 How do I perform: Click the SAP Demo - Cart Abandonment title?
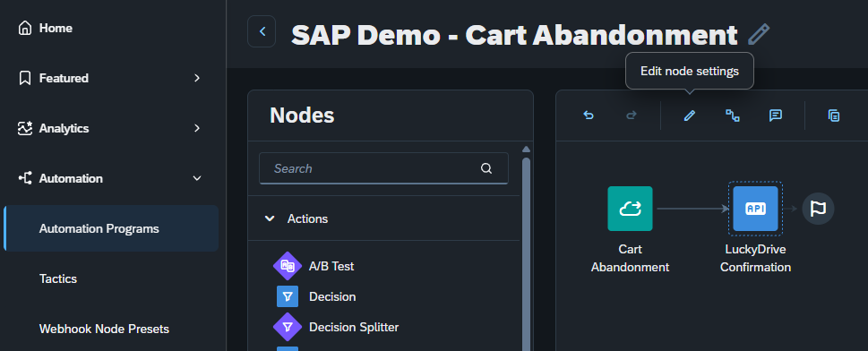pyautogui.click(x=514, y=35)
